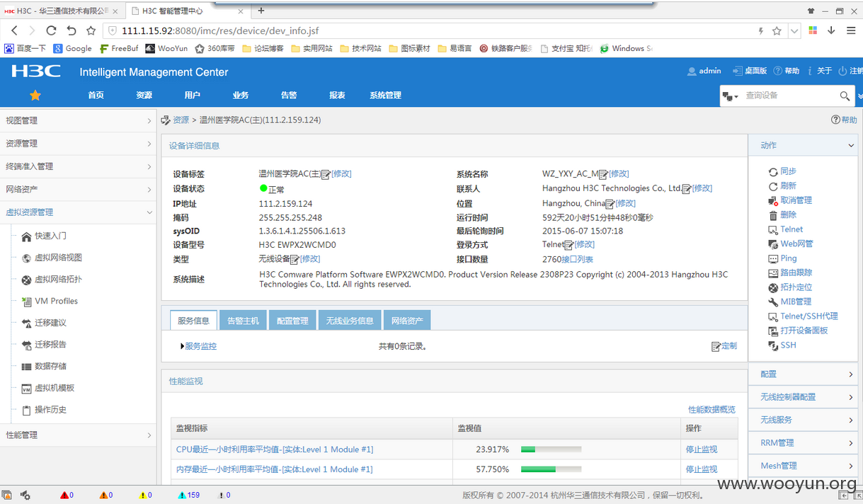Open 虚拟网络视图 sidebar item

58,258
